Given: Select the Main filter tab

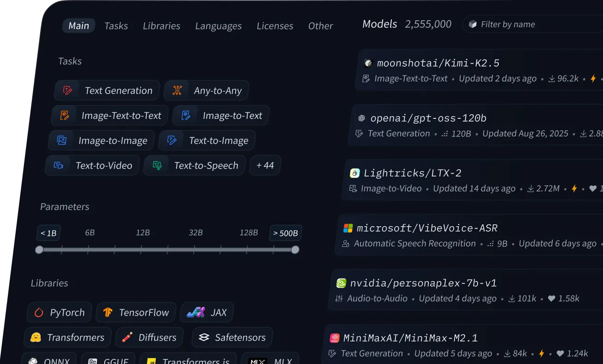Looking at the screenshot, I should (x=79, y=26).
